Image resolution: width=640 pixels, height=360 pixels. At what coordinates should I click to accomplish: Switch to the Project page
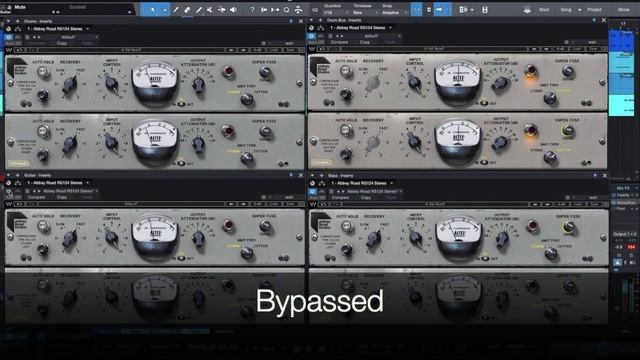[x=594, y=9]
